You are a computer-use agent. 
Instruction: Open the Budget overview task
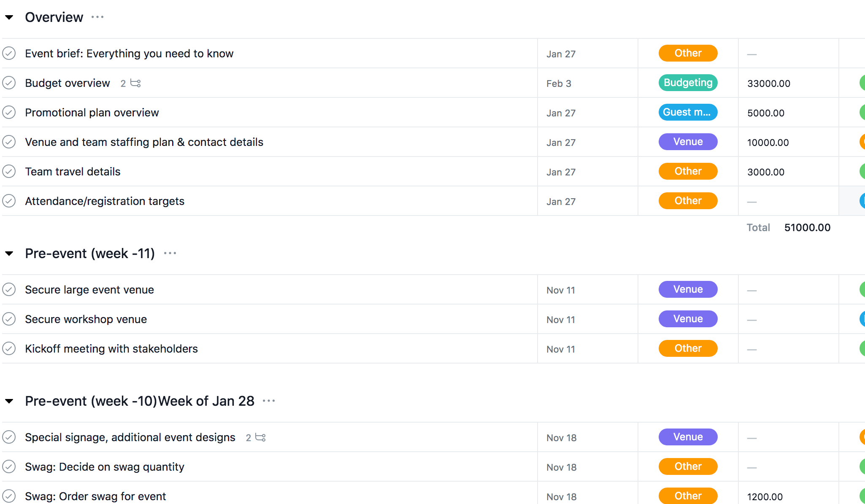pos(68,83)
